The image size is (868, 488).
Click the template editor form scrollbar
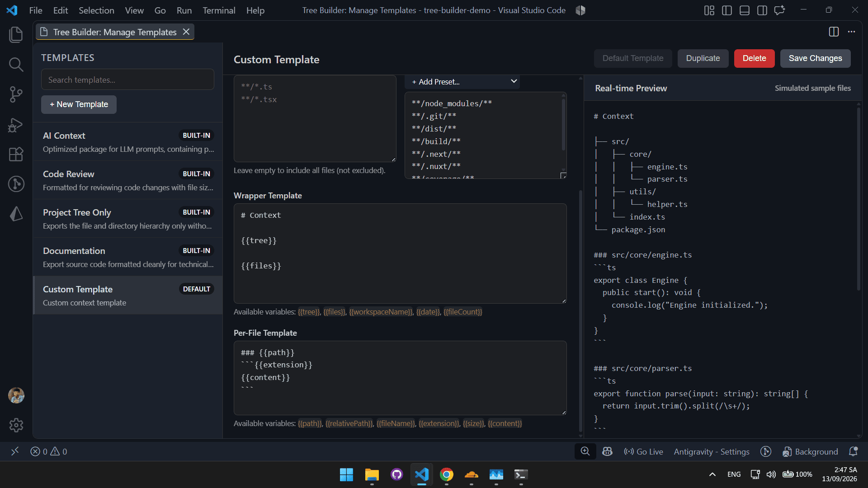tap(580, 312)
